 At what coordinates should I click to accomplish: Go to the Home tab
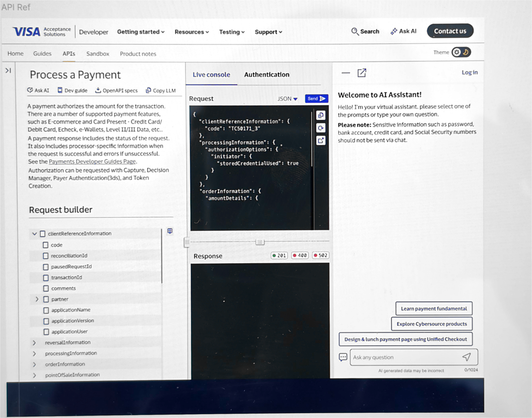point(16,53)
